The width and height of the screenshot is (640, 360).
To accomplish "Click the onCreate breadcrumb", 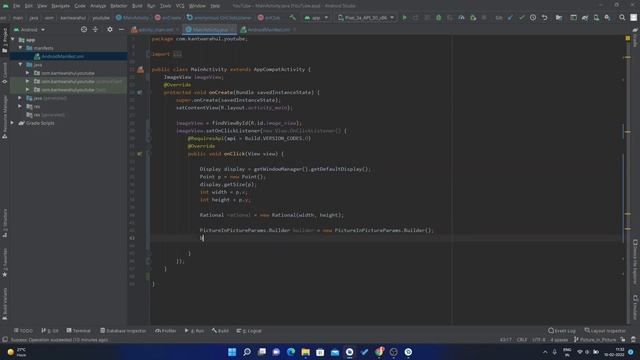I will [168, 18].
